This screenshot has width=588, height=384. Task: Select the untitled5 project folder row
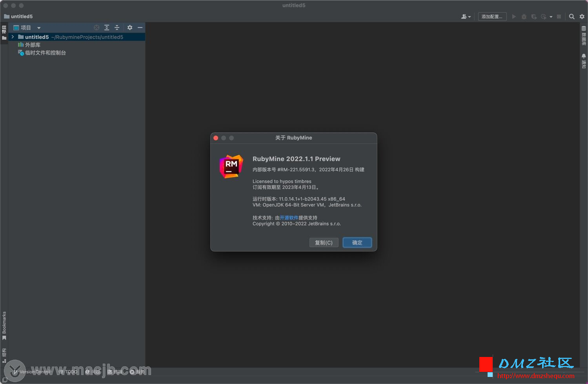[77, 37]
